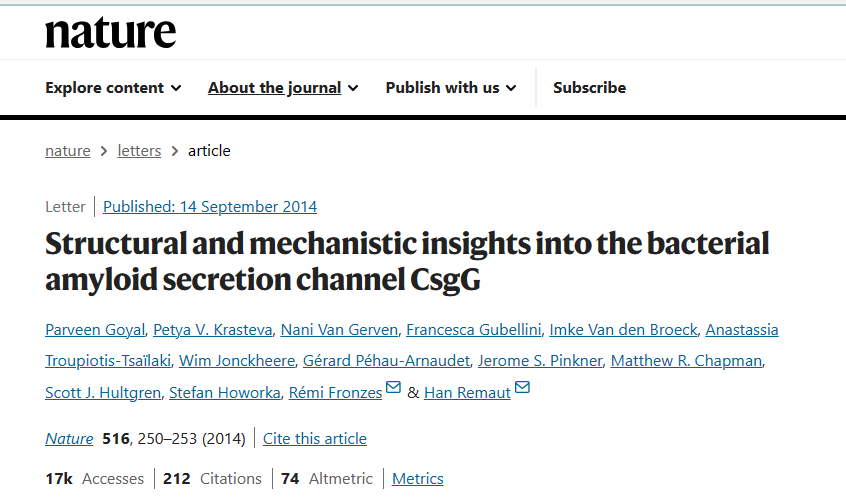
Task: Click the Cite this article link
Action: pyautogui.click(x=315, y=439)
